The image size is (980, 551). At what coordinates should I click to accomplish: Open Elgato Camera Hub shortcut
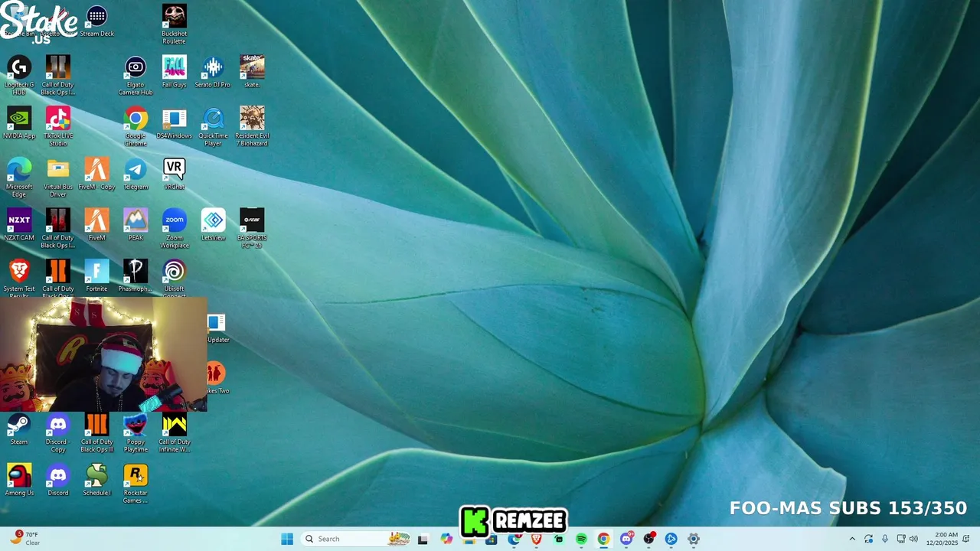pyautogui.click(x=136, y=76)
